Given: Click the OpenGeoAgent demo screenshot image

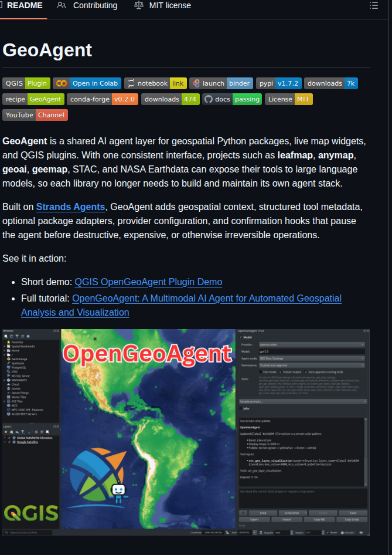Looking at the screenshot, I should click(x=186, y=432).
